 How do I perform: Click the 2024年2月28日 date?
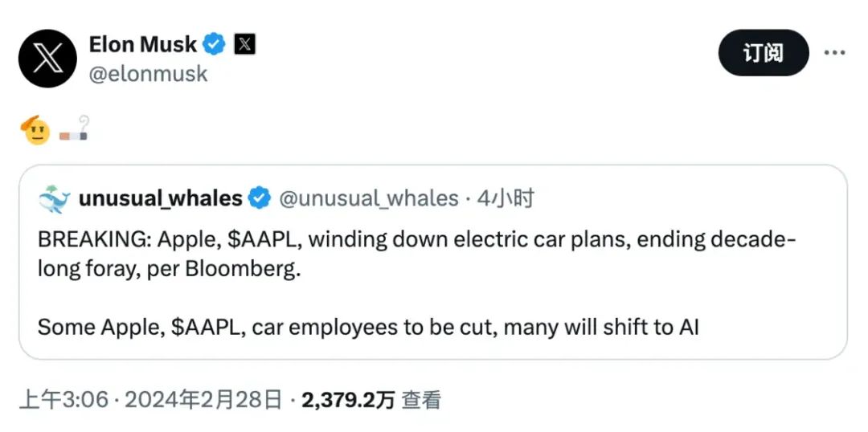coord(205,399)
